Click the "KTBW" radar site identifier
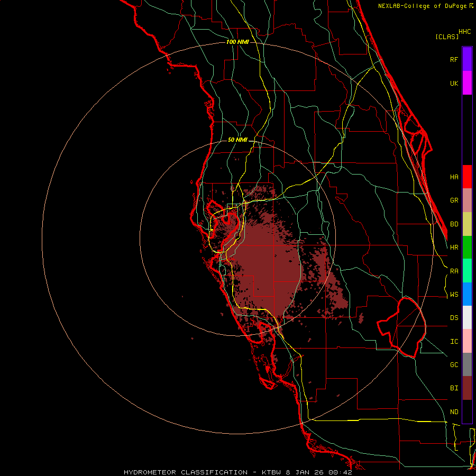This screenshot has width=476, height=476. coord(272,472)
